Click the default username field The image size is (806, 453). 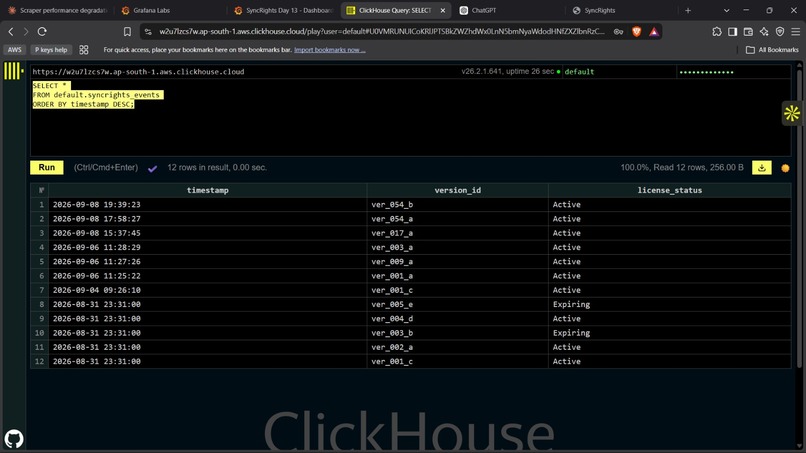[x=619, y=71]
